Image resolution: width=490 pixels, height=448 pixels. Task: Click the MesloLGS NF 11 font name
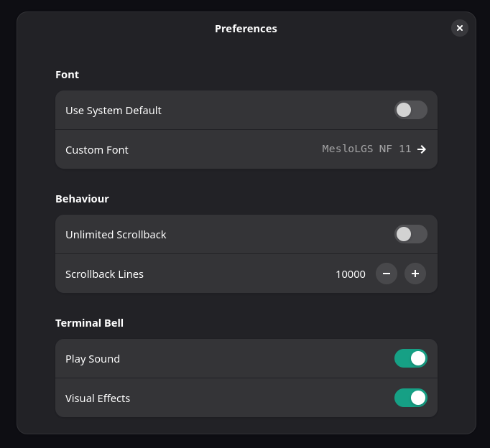(366, 149)
